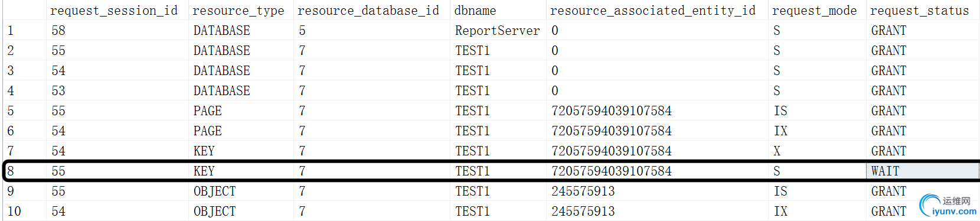Image resolution: width=980 pixels, height=221 pixels.
Task: Click the S request mode in row 1
Action: pos(817,30)
